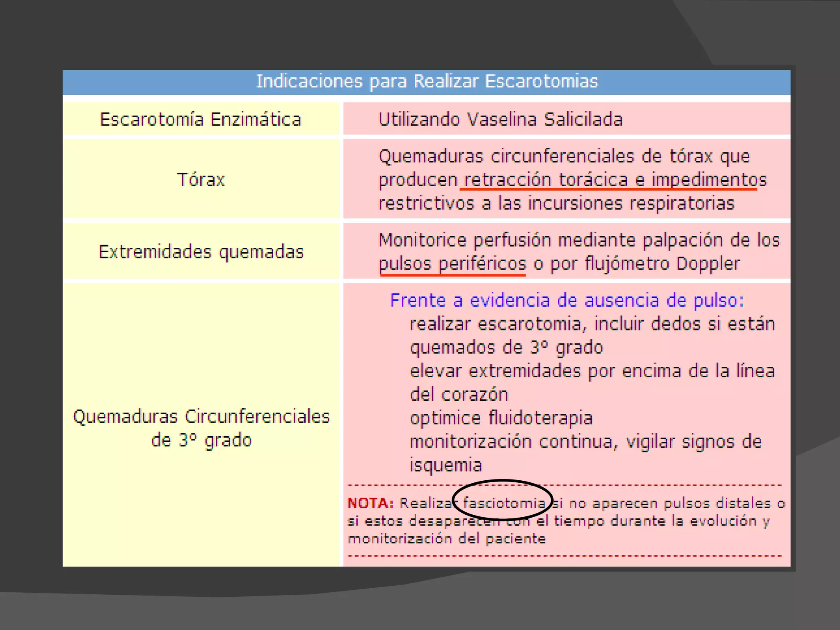Image resolution: width=840 pixels, height=630 pixels.
Task: Click the word isquemia
Action: 445,465
